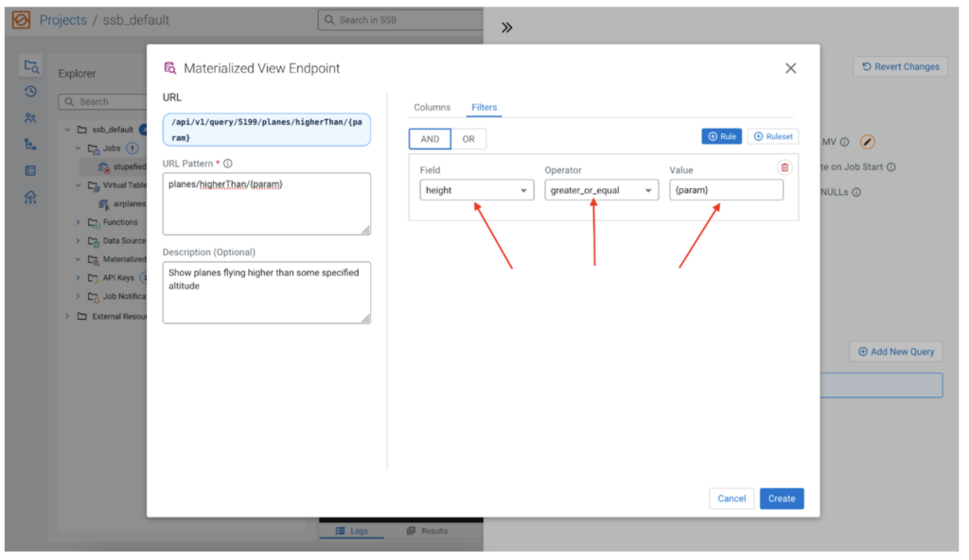This screenshot has height=560, width=969.
Task: Click the cloud resources sidebar icon
Action: pyautogui.click(x=30, y=197)
